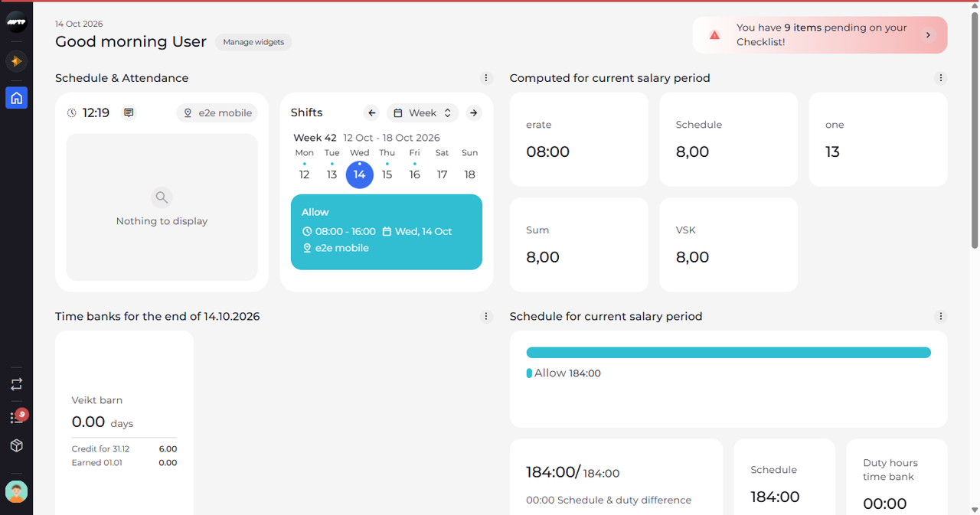The height and width of the screenshot is (515, 980).
Task: Go to previous week in Shifts
Action: (371, 112)
